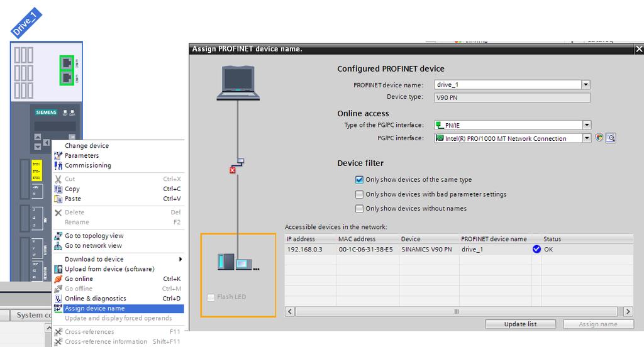Click the System constants tab at bottom
Screen dimensions: 644x347
(32, 315)
